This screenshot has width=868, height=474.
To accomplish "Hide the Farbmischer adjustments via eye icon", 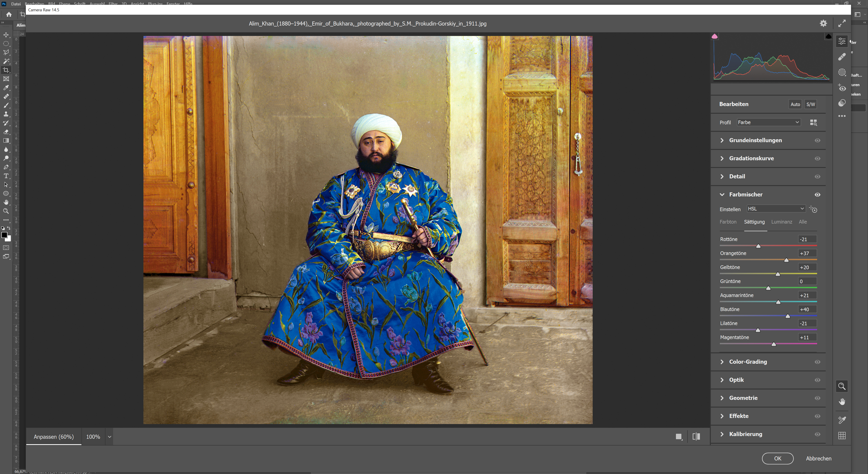I will pyautogui.click(x=818, y=195).
